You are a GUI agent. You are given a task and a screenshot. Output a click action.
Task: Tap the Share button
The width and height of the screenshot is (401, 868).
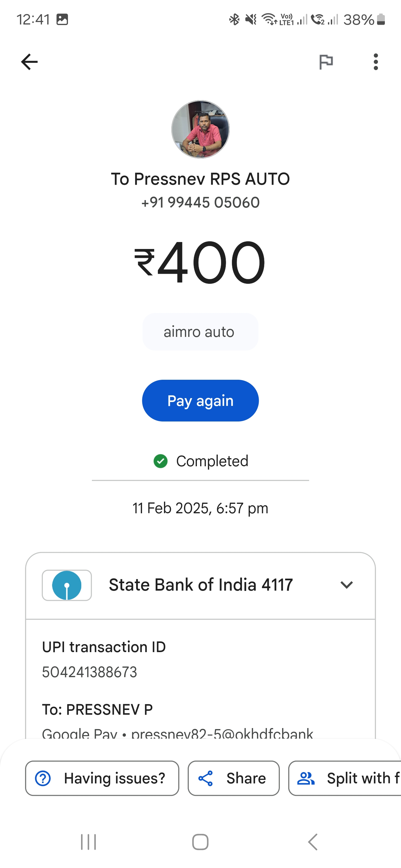click(x=234, y=778)
